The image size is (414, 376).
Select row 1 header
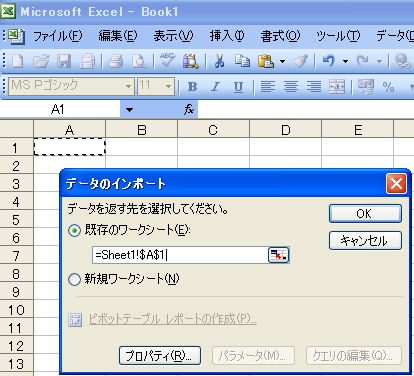(16, 147)
